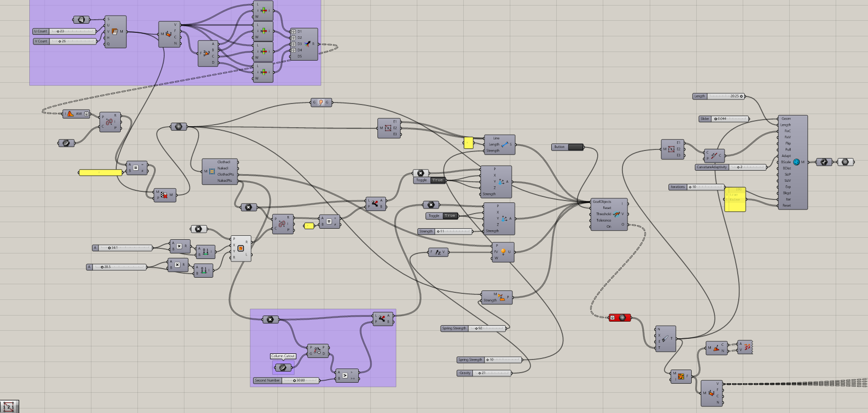Screen dimensions: 868x413
Task: Click the Mesh Surface component icon
Action: tap(115, 31)
